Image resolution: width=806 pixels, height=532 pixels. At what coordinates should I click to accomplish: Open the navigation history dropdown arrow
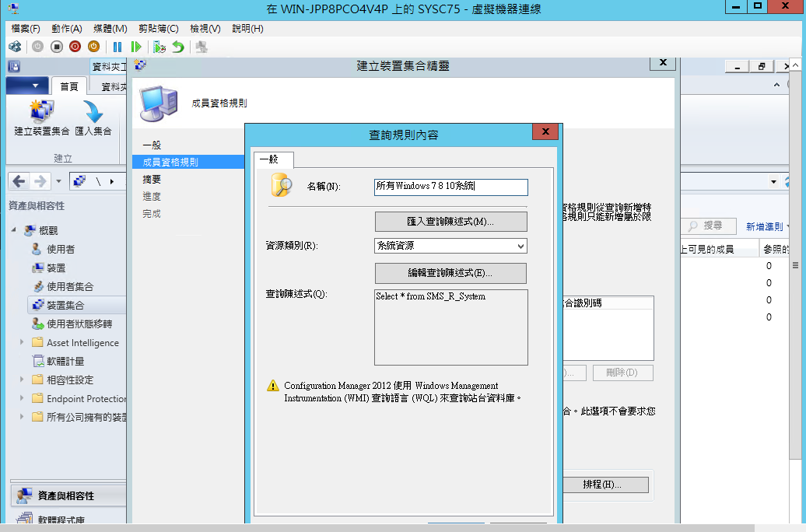tap(58, 181)
